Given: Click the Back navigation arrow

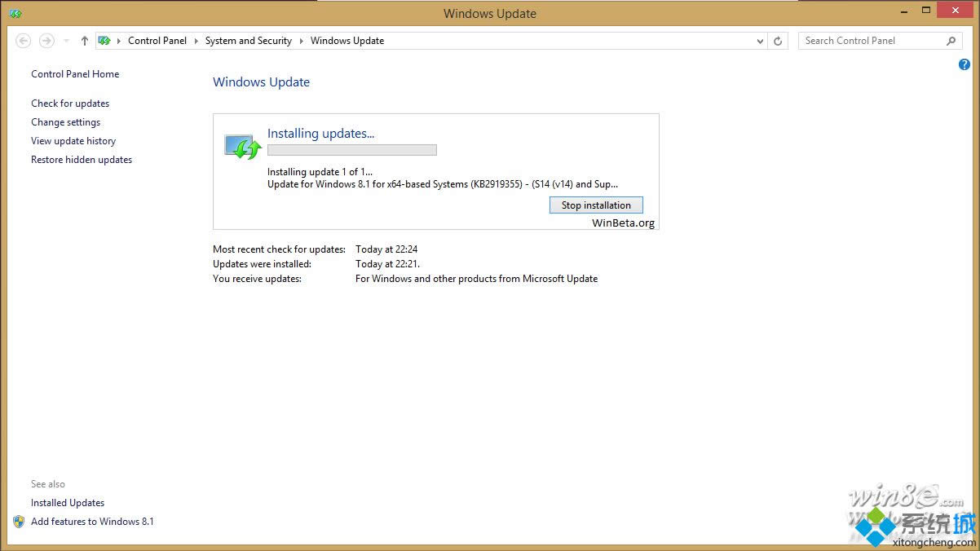Looking at the screenshot, I should click(x=23, y=41).
